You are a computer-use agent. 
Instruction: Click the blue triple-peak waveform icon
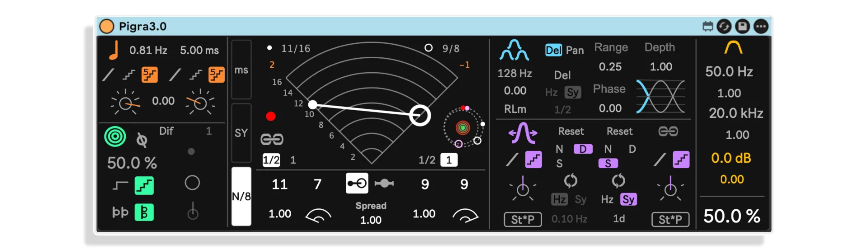click(514, 50)
